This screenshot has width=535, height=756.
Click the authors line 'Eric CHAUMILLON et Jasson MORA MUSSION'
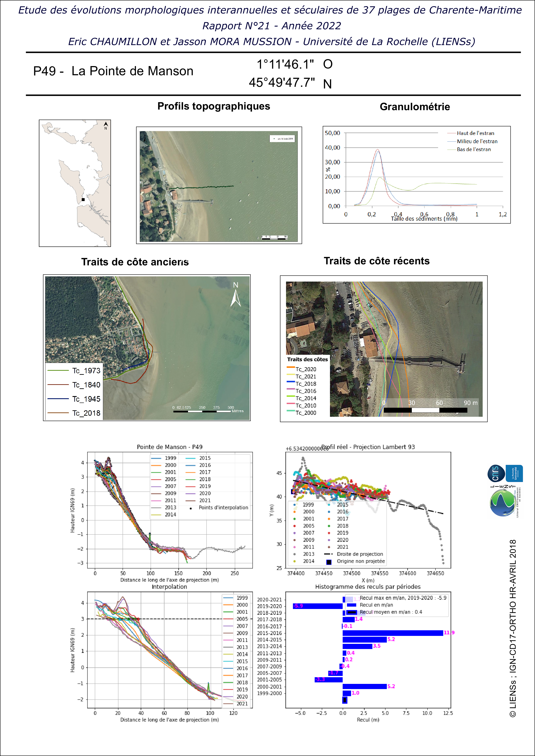click(272, 42)
